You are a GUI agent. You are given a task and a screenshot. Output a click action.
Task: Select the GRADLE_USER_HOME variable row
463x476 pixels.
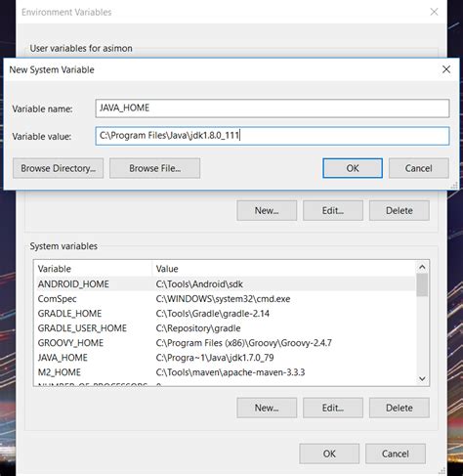(225, 328)
